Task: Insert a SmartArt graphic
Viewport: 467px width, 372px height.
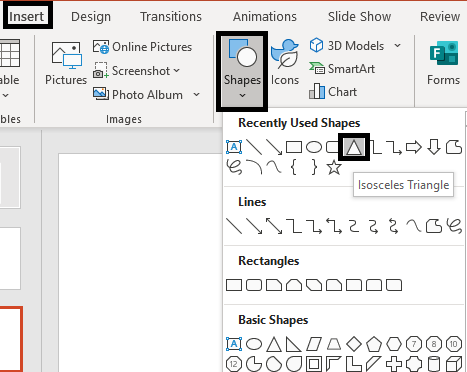Action: coord(342,69)
